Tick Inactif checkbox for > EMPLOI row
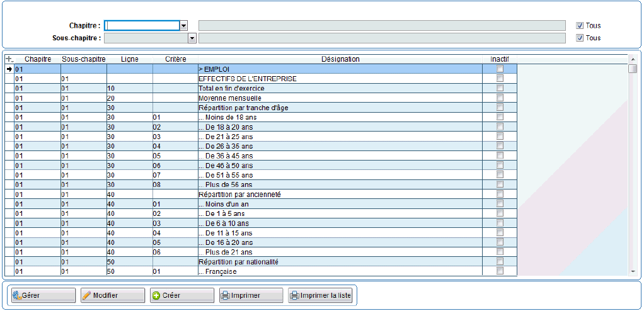The width and height of the screenshot is (644, 311). click(500, 69)
